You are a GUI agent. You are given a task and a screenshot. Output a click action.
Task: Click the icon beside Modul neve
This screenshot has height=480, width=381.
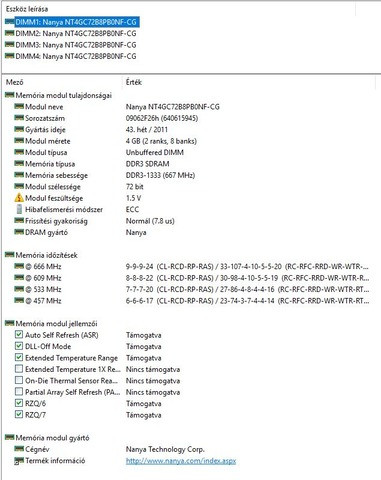19,107
